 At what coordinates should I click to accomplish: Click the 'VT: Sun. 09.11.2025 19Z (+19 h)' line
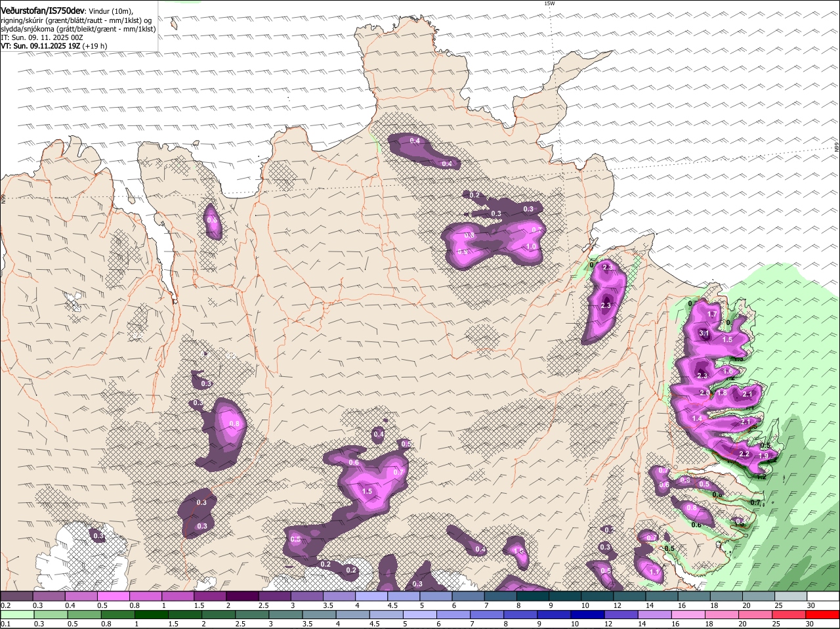tap(54, 46)
